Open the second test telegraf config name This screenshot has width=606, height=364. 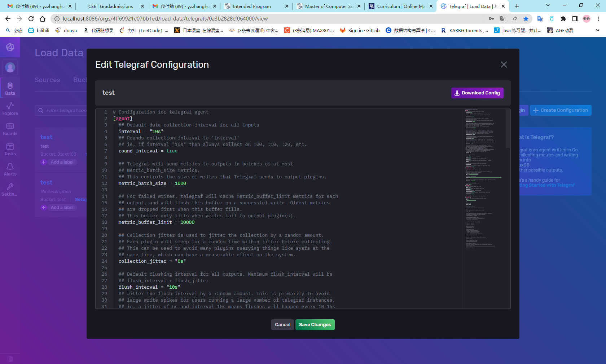click(x=46, y=182)
